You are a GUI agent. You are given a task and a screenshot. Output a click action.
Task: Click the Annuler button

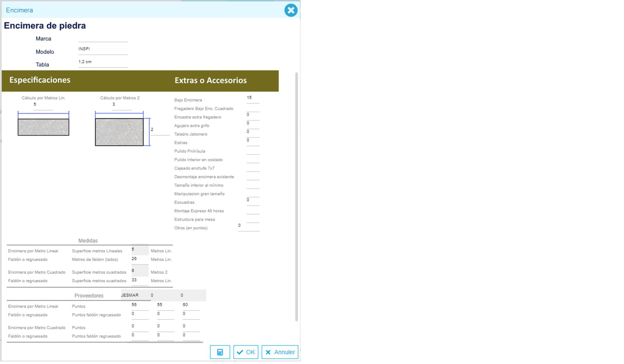point(280,352)
